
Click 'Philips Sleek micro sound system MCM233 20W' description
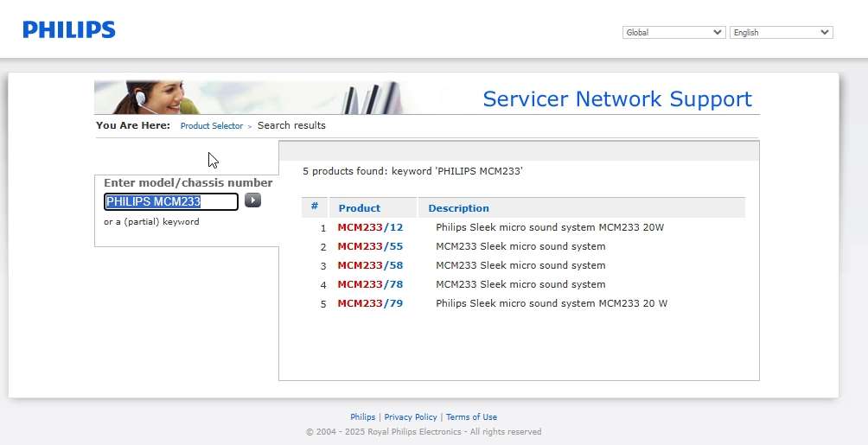tap(550, 227)
